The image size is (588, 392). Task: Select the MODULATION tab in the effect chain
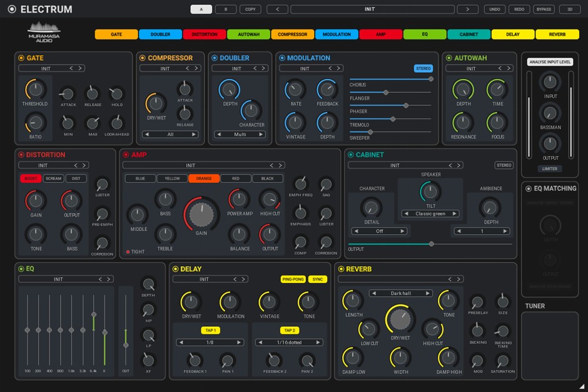pyautogui.click(x=336, y=34)
